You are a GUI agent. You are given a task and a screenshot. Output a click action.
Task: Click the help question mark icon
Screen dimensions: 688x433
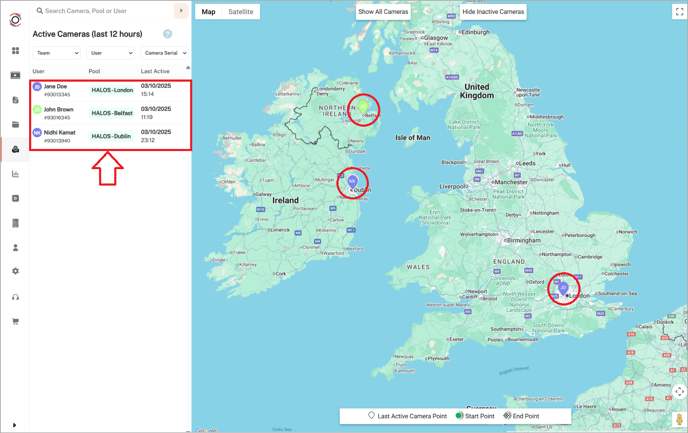167,34
